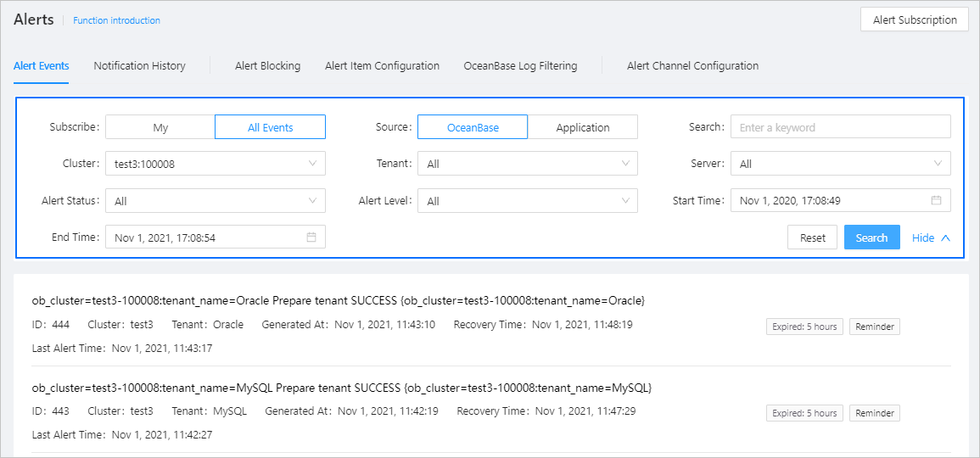This screenshot has height=458, width=980.
Task: Select the My subscribe option
Action: [x=160, y=127]
